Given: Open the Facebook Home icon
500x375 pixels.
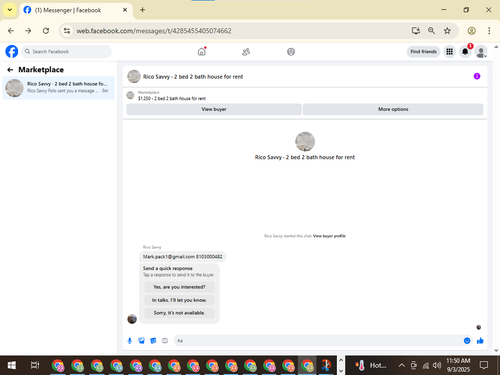Looking at the screenshot, I should coord(202,52).
